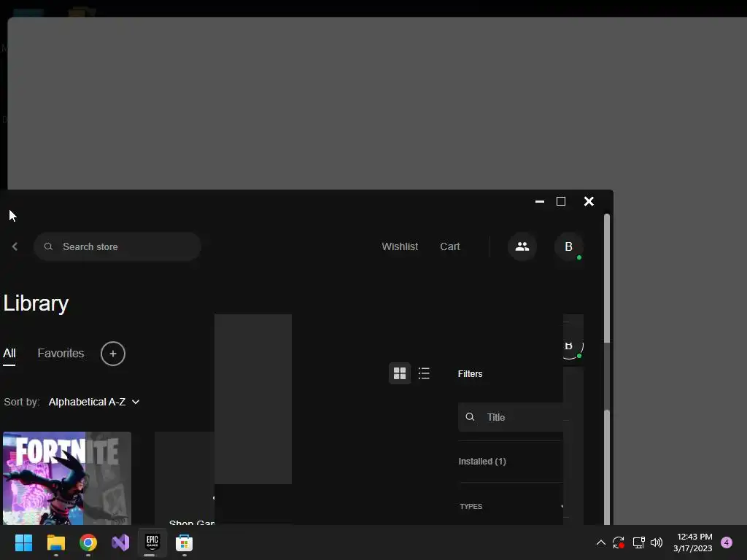Click the magnifier icon in Search store
The image size is (747, 560).
48,246
